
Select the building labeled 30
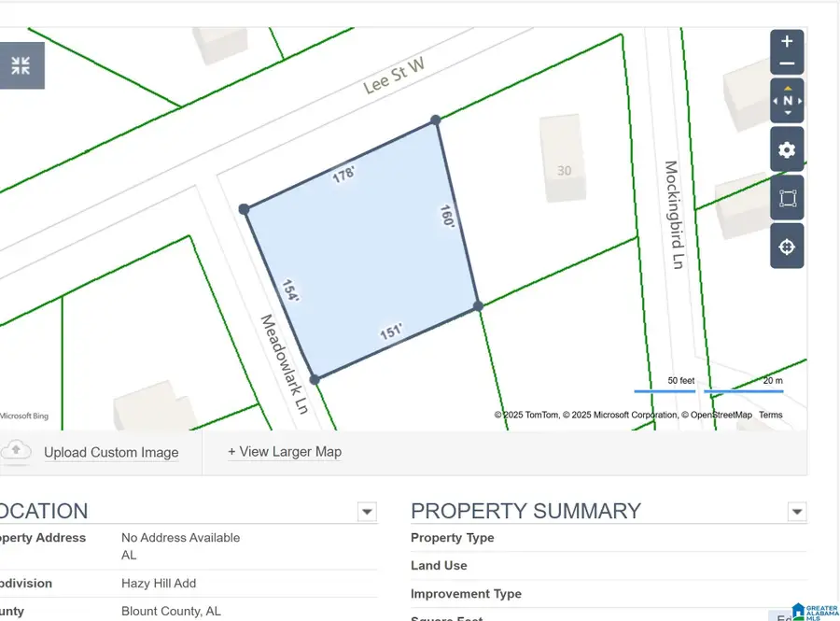pos(563,160)
